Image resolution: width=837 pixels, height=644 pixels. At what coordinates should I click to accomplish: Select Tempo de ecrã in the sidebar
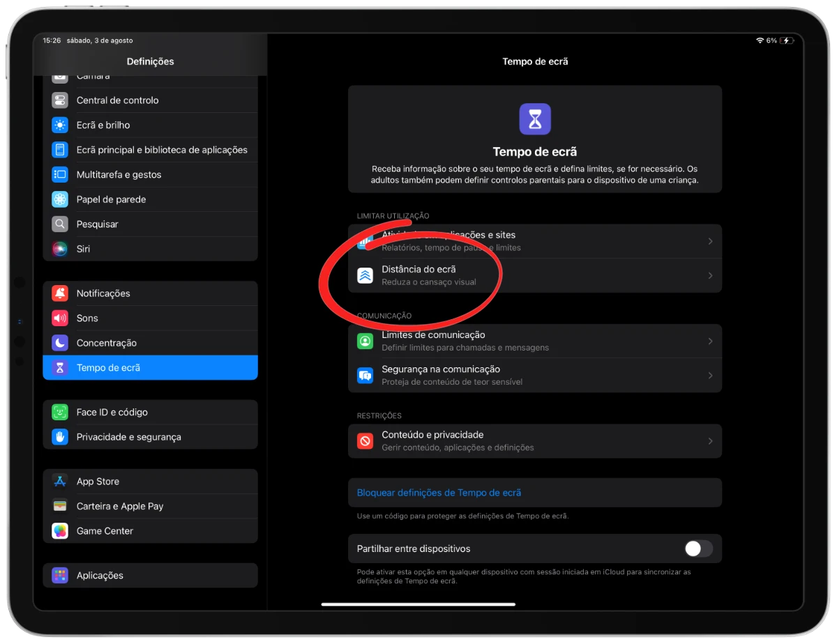(150, 367)
